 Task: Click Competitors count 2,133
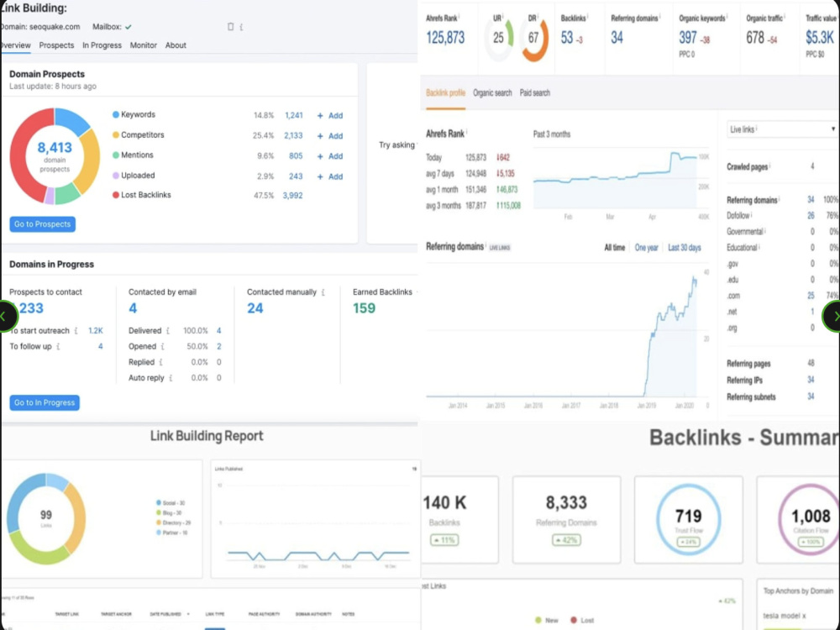click(x=293, y=135)
